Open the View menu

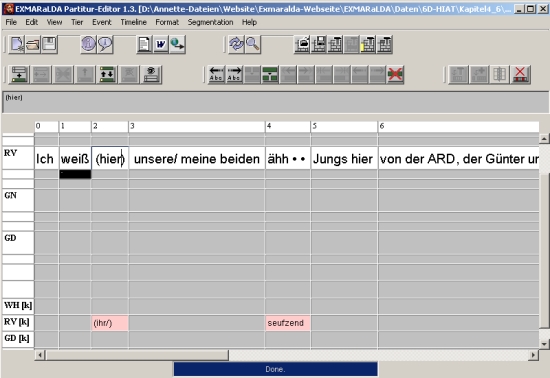tap(54, 22)
